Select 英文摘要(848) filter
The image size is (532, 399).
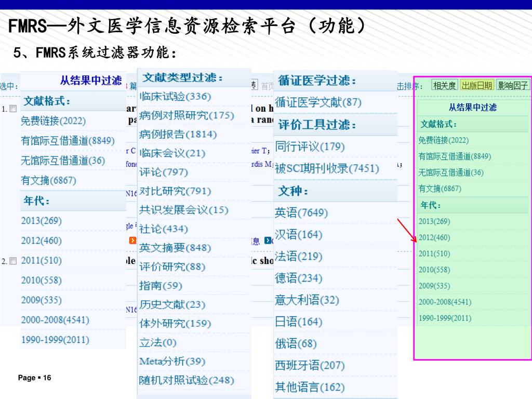(x=175, y=248)
